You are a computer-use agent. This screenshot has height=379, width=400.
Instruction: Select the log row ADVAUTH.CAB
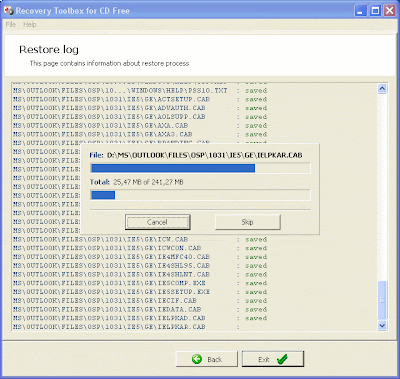(x=140, y=108)
